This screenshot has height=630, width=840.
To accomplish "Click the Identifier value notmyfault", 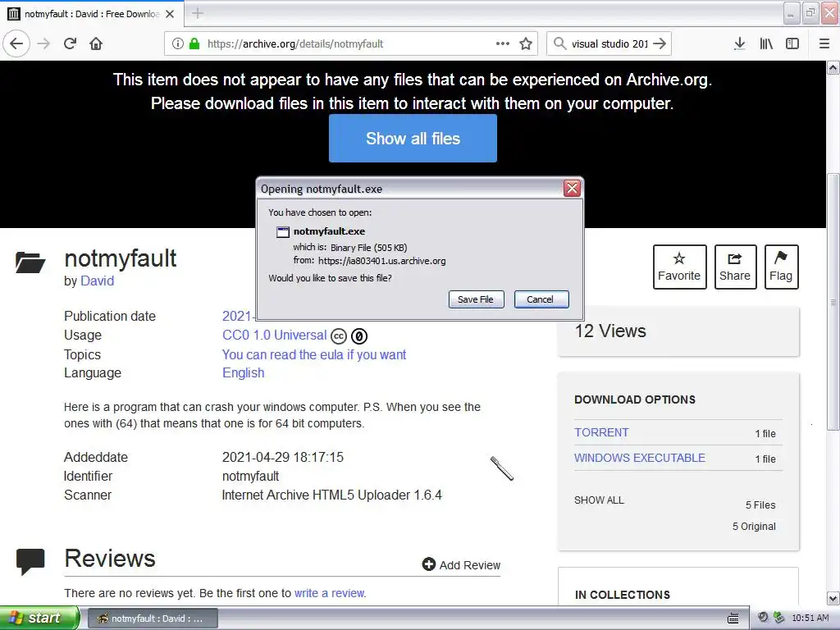I will coord(250,477).
